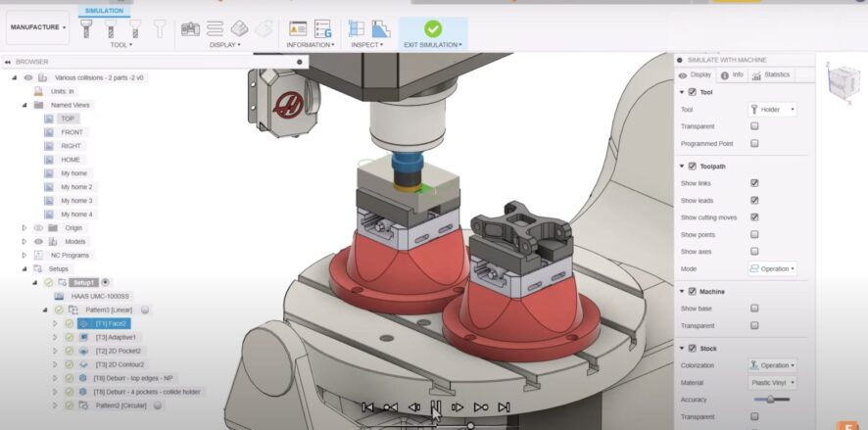The width and height of the screenshot is (868, 430).
Task: Enable the tool Transparent checkbox
Action: (754, 126)
